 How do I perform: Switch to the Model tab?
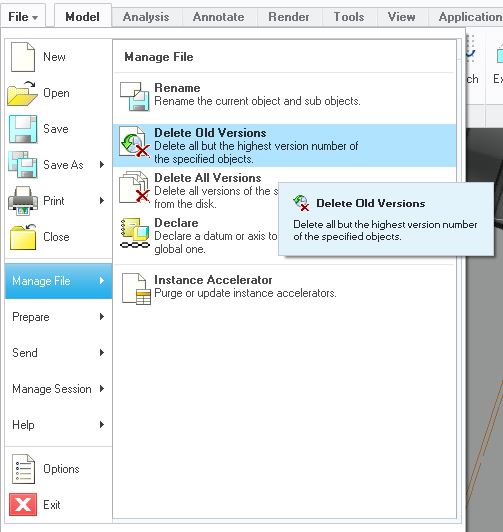click(x=83, y=17)
